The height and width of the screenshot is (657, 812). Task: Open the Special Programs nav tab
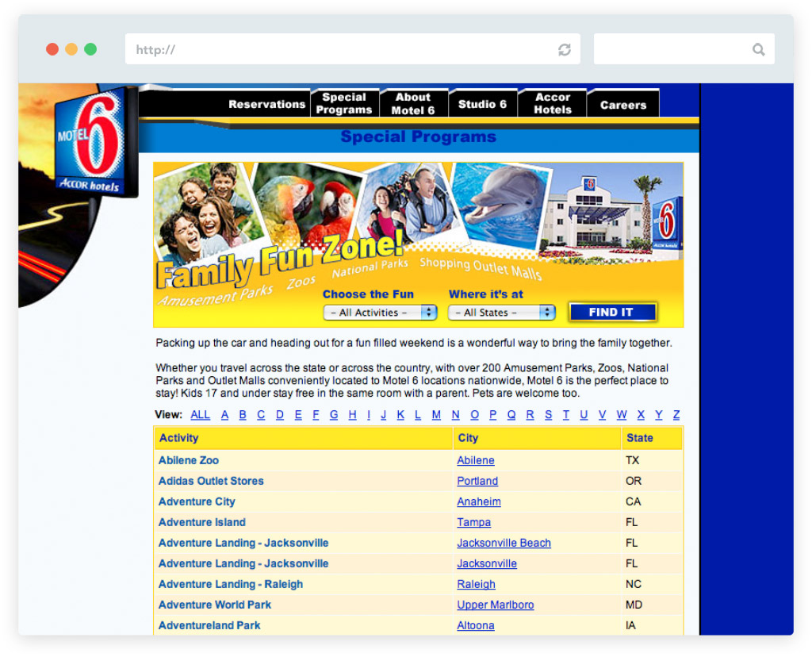tap(344, 103)
